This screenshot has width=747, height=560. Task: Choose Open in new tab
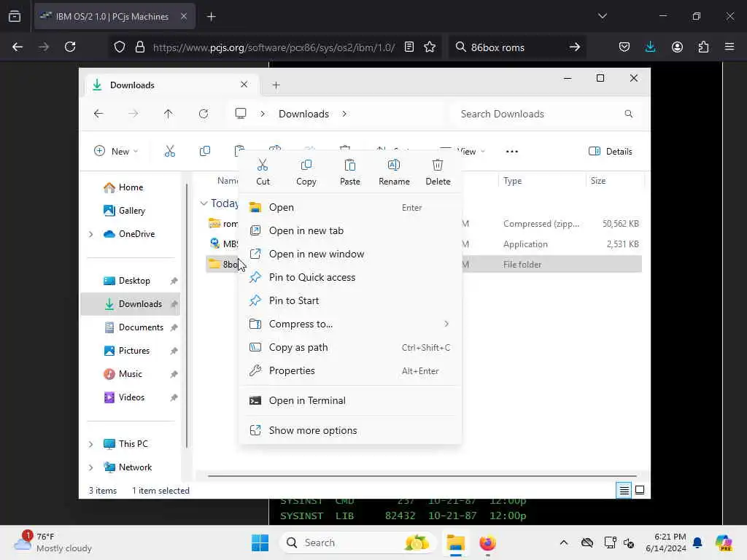point(350,231)
